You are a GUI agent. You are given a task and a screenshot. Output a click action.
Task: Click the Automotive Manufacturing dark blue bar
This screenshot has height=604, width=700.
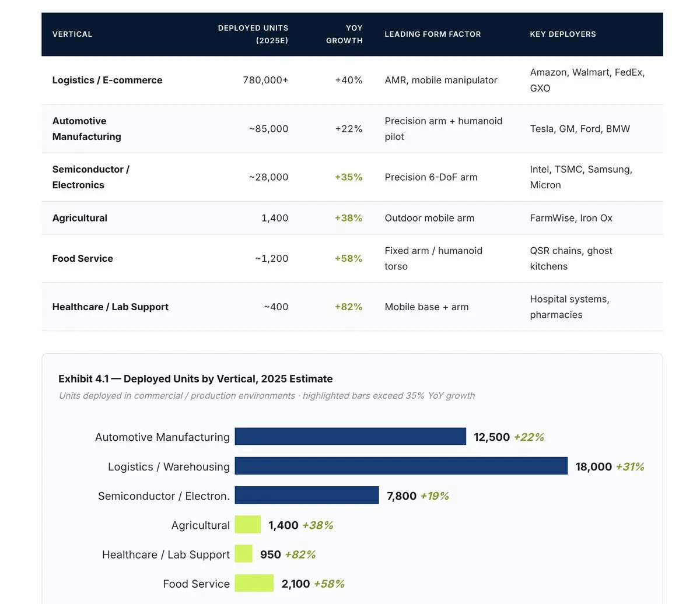(x=351, y=437)
